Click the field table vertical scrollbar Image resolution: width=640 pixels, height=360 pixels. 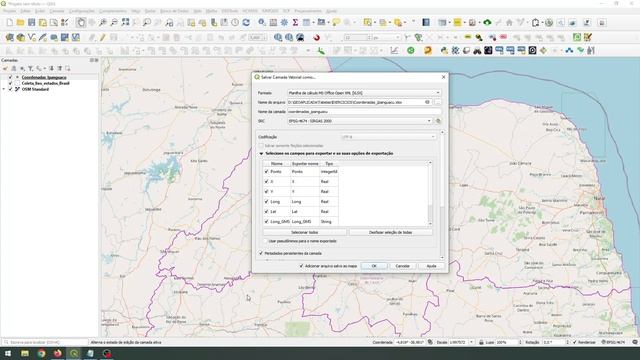click(430, 193)
